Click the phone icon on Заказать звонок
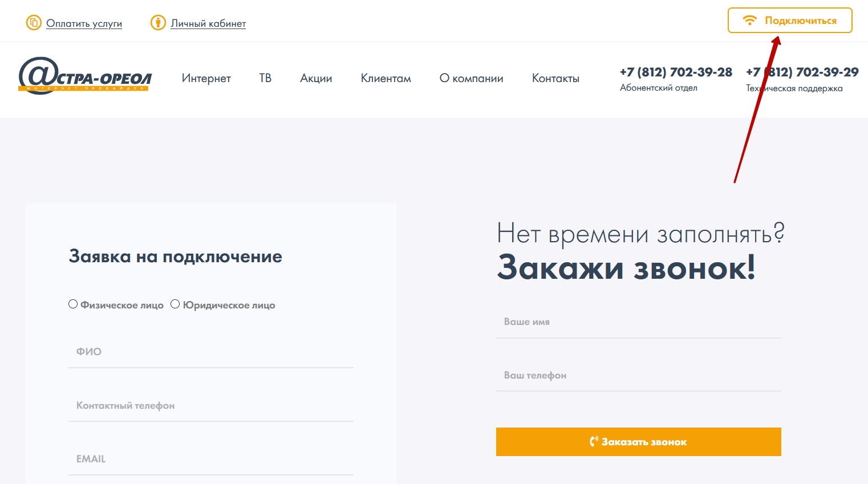Screen dimensions: 868x484 (x=594, y=441)
